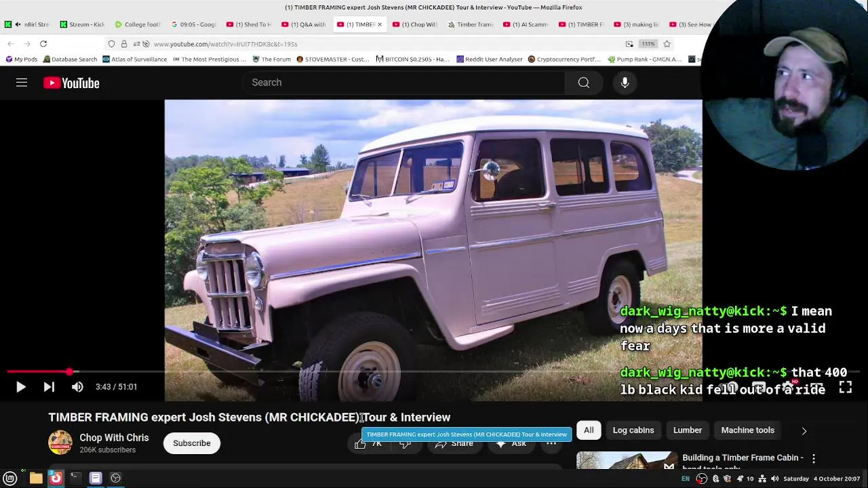Select the All filter chip
The height and width of the screenshot is (488, 868).
(589, 430)
